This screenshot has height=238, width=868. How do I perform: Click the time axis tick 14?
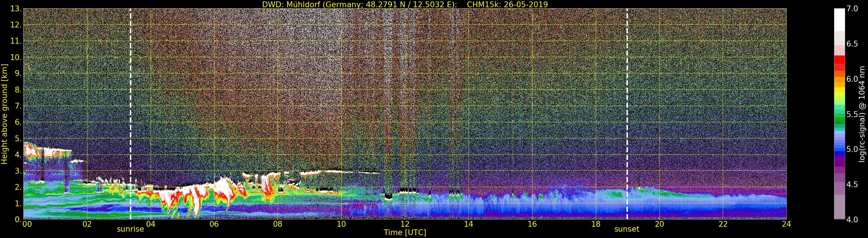[468, 224]
